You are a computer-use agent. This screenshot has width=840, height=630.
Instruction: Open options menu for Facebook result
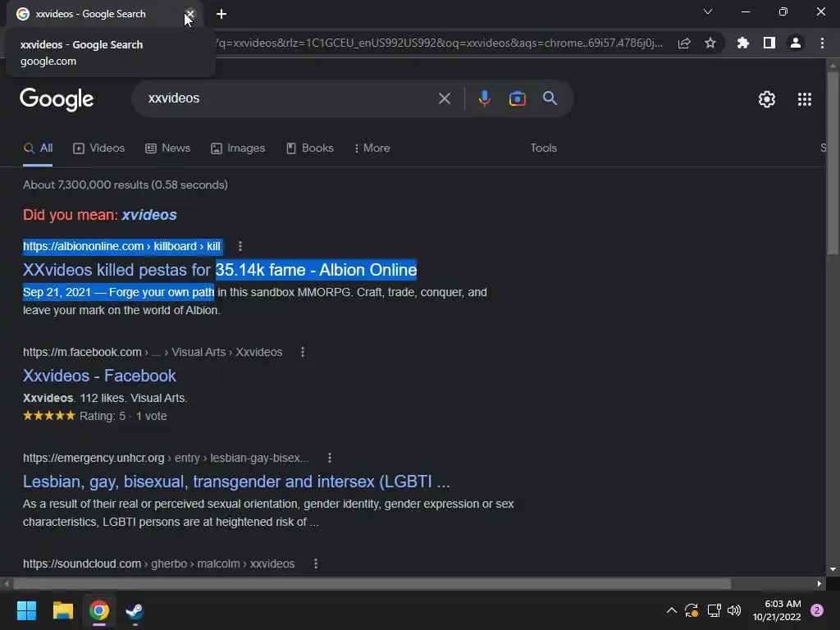[x=303, y=352]
